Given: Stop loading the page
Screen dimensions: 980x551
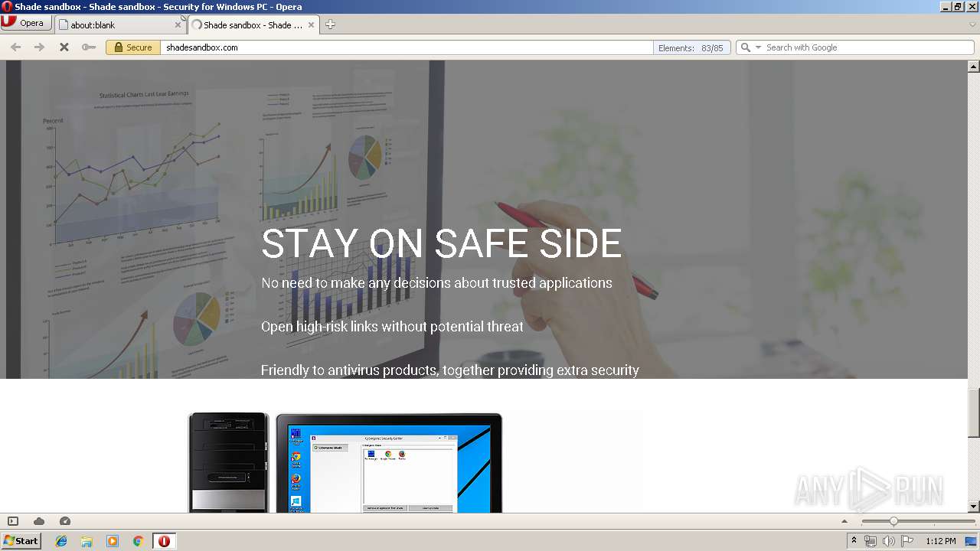Looking at the screenshot, I should click(x=64, y=47).
